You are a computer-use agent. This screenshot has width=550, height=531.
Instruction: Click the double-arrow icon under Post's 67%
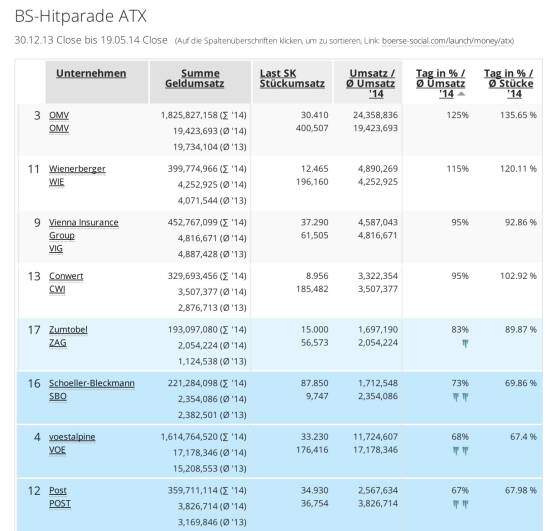click(x=460, y=505)
